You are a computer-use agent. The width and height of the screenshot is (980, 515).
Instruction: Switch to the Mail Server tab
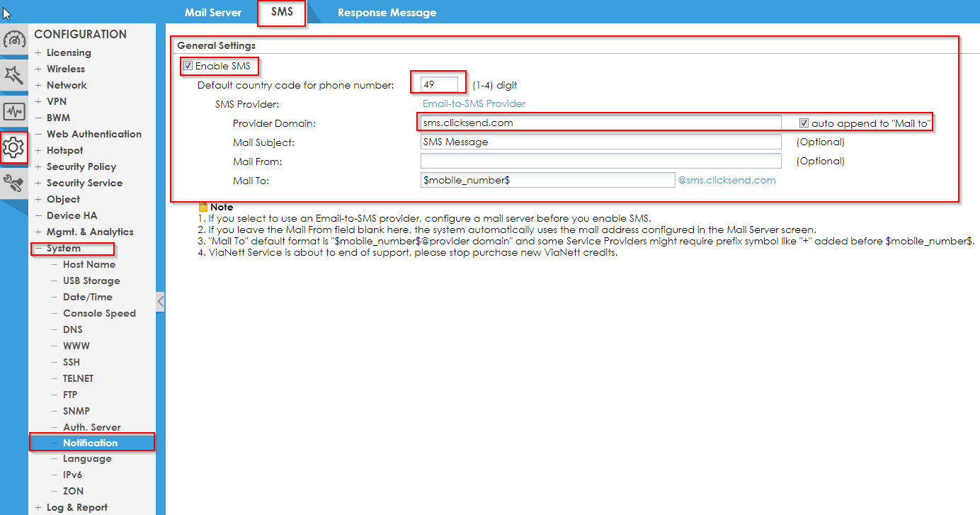(x=213, y=12)
